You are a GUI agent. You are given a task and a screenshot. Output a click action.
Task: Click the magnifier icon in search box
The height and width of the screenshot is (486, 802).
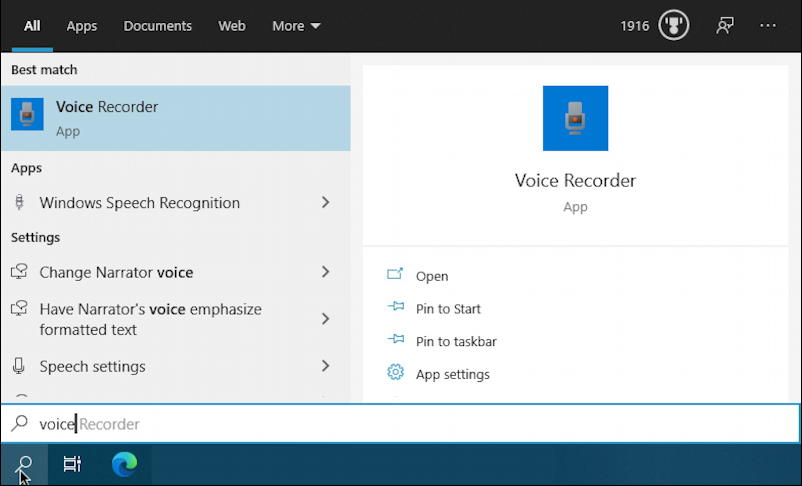[x=19, y=423]
